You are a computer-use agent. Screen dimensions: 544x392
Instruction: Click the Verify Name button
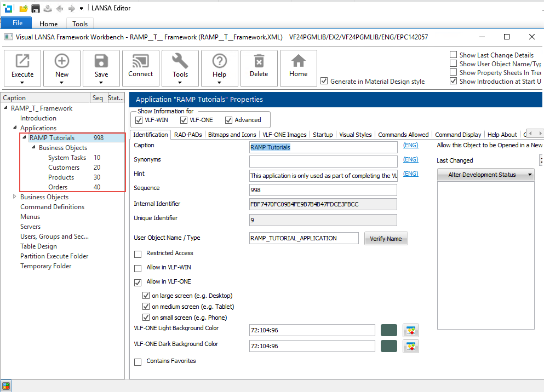point(386,239)
